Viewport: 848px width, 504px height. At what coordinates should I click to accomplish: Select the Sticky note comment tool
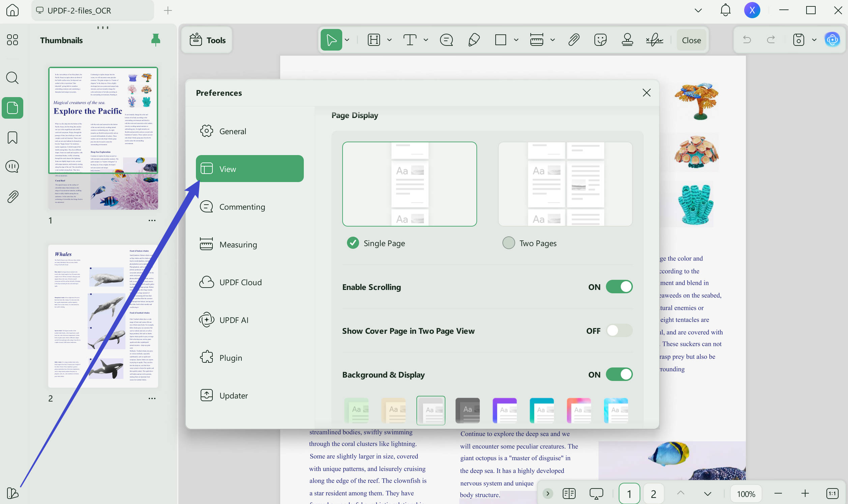click(x=446, y=40)
